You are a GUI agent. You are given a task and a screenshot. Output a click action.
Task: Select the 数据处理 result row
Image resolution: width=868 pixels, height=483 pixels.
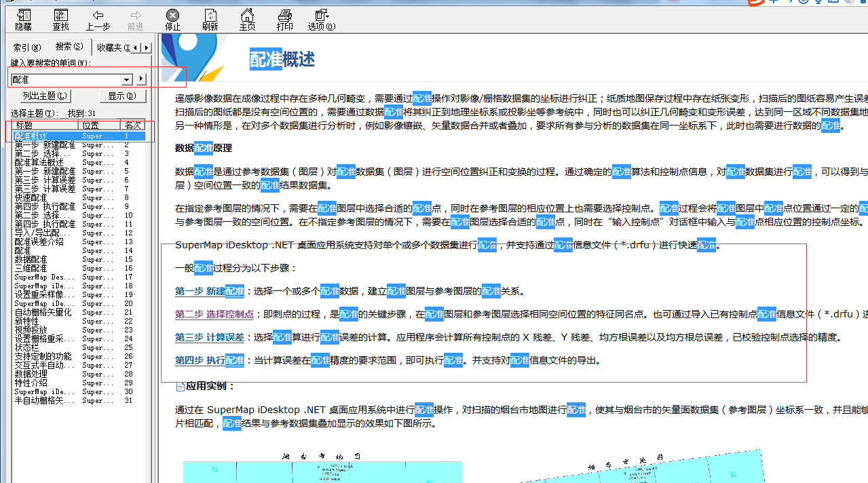point(79,374)
